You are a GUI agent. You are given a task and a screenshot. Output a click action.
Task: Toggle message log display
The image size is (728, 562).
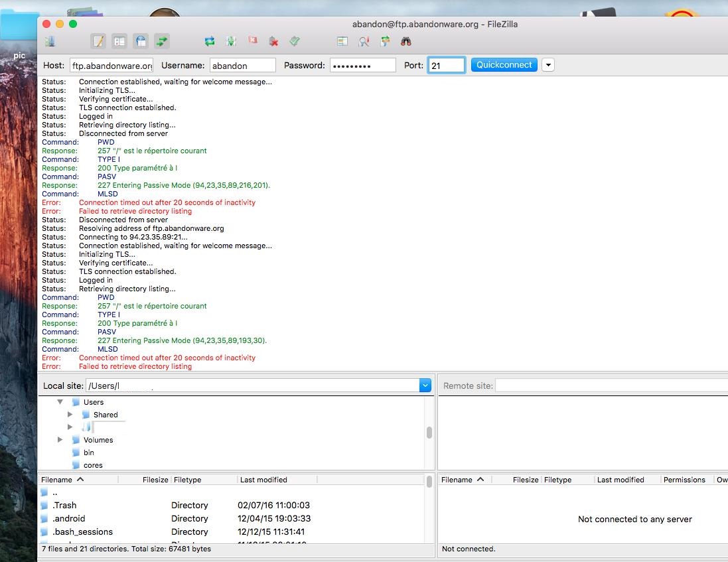(x=98, y=41)
